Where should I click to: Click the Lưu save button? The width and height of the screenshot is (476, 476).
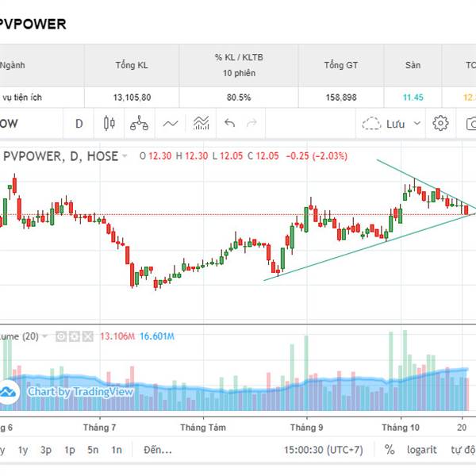[395, 124]
